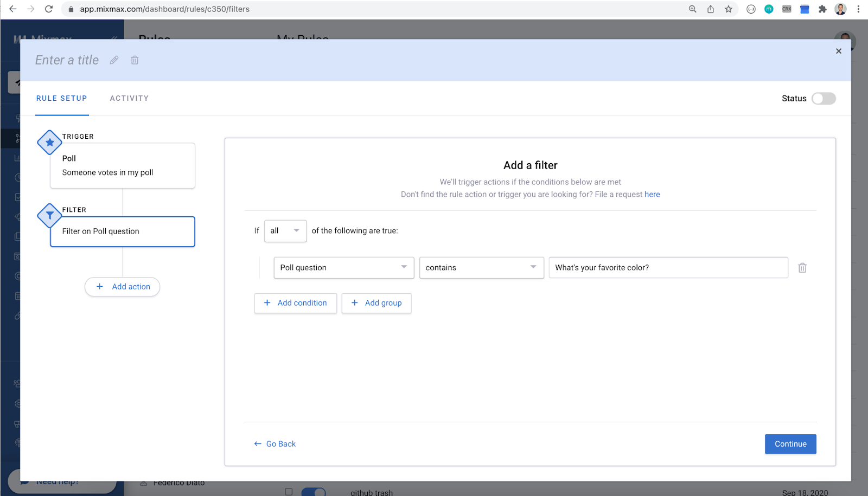
Task: Bookmark this page with star icon
Action: [x=729, y=9]
